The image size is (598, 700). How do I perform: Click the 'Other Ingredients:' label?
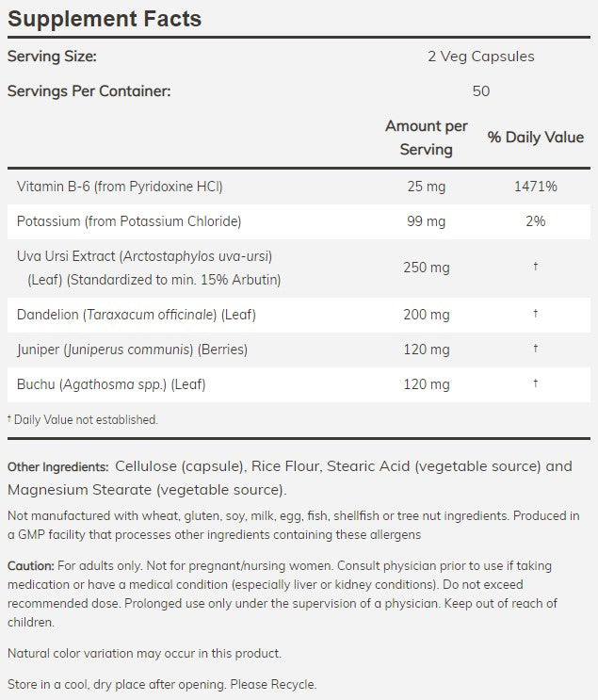click(57, 467)
